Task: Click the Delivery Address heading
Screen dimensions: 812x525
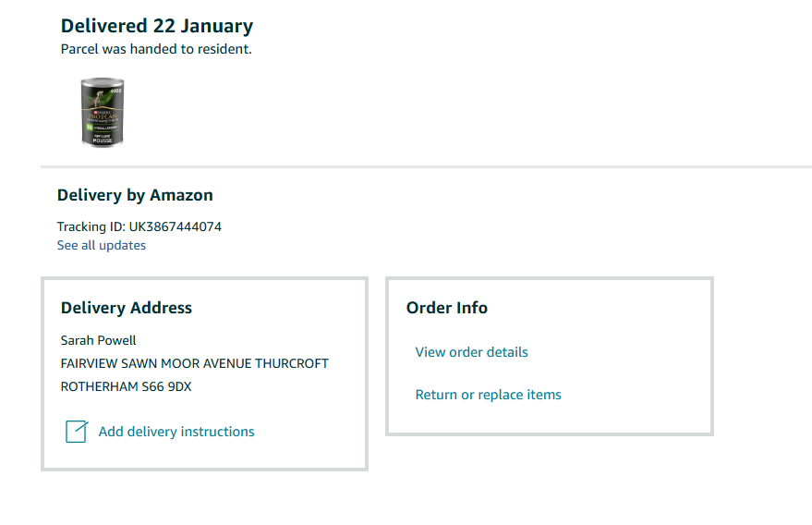Action: pos(127,308)
